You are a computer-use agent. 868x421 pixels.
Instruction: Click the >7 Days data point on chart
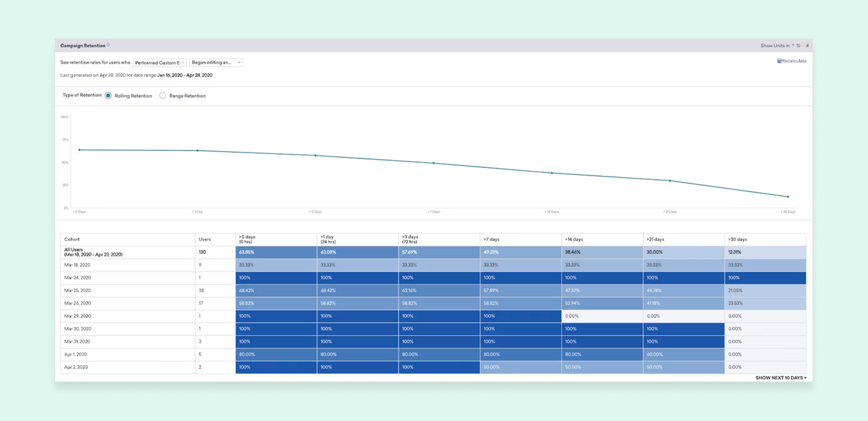[x=434, y=163]
